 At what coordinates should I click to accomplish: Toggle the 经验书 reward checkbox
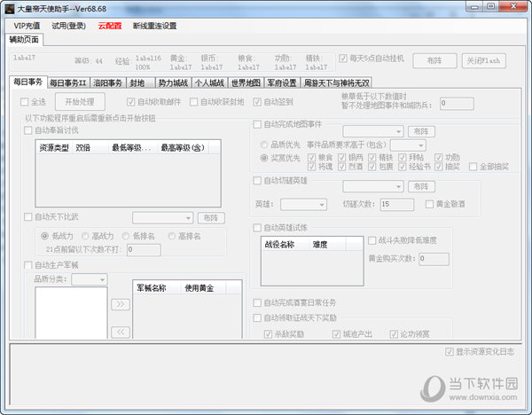[415, 167]
